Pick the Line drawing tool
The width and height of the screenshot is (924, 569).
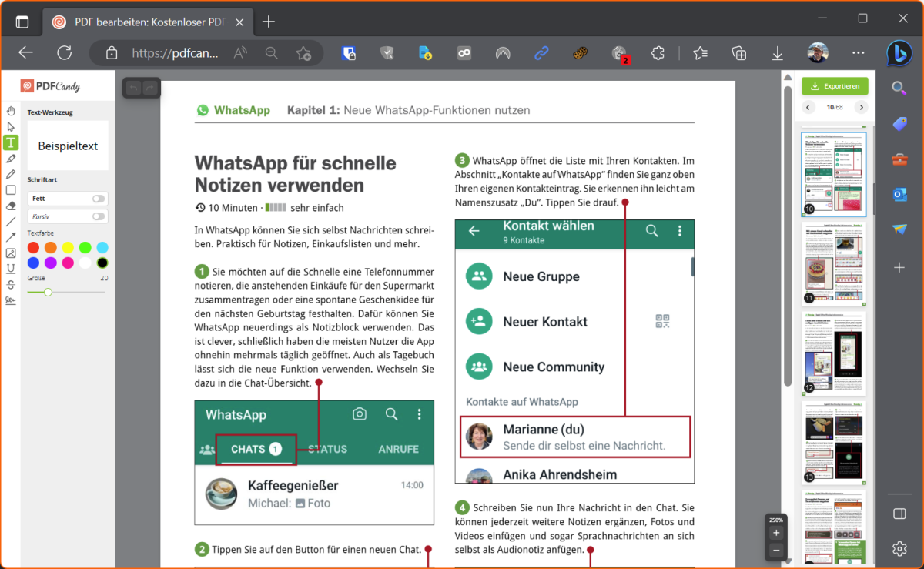(x=11, y=222)
